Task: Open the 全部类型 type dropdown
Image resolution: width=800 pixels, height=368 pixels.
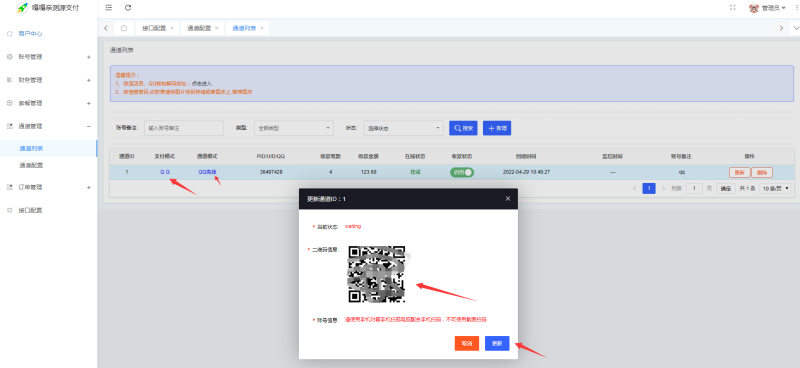Action: (x=294, y=128)
